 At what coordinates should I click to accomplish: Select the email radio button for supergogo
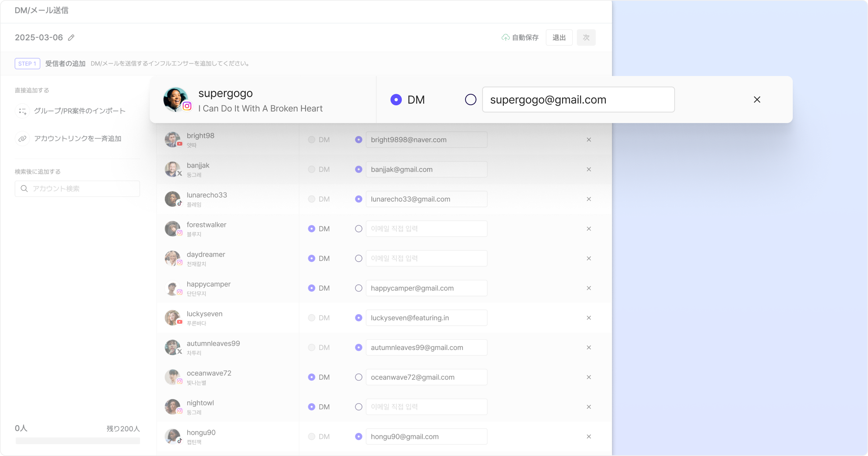coord(471,100)
